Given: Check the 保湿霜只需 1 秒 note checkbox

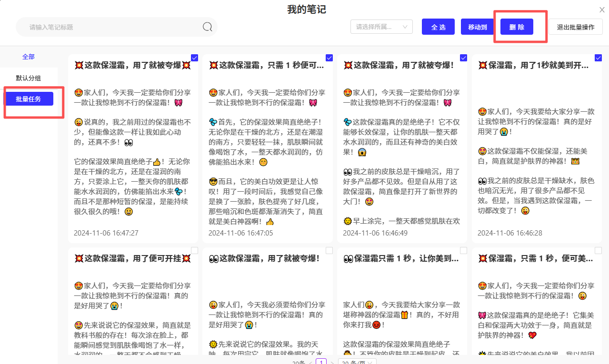Looking at the screenshot, I should [x=464, y=250].
